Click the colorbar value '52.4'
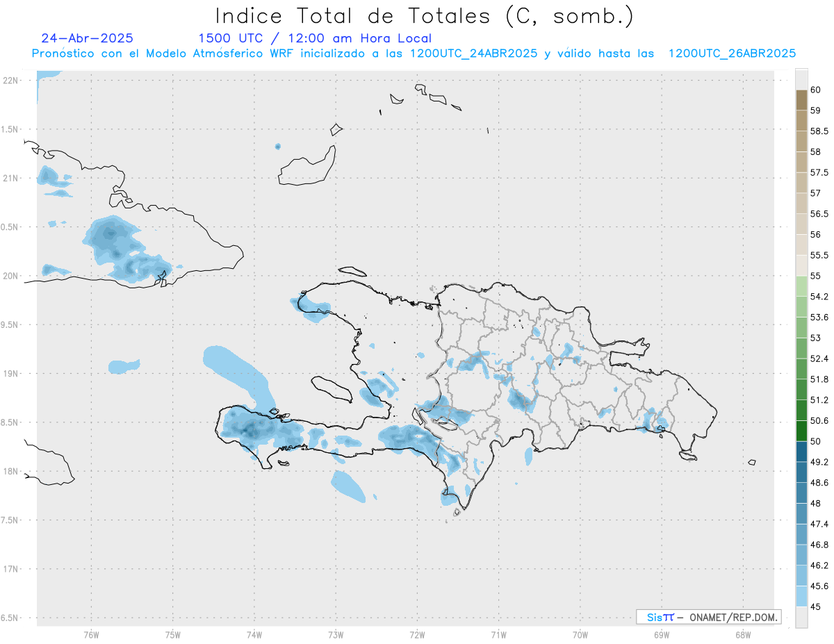Screen dimensions: 834x644 [x=819, y=358]
